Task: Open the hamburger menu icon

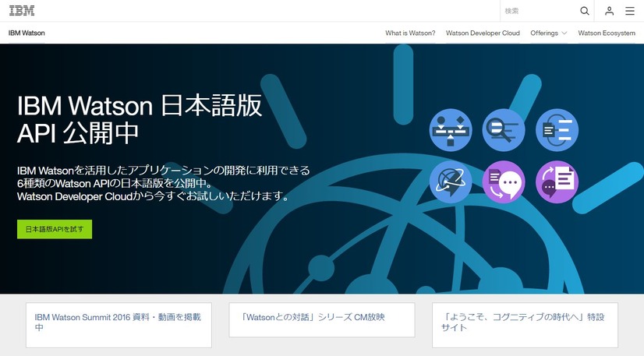Action: pos(630,11)
